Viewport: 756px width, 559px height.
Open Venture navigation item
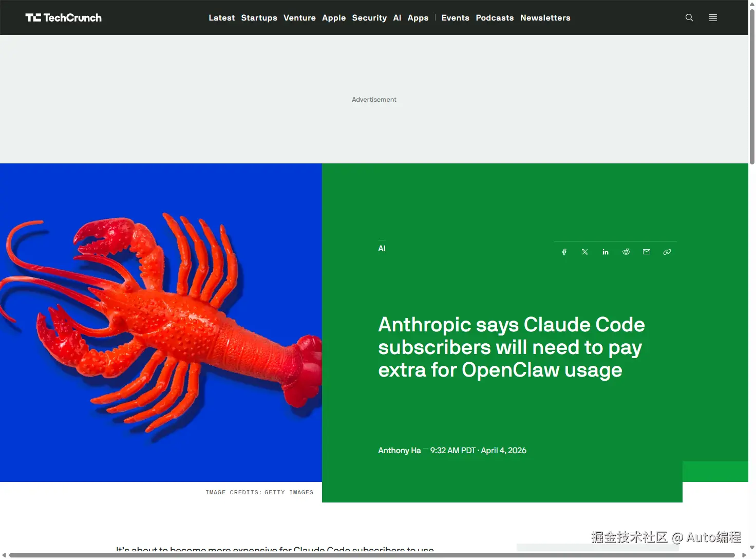[x=299, y=17]
